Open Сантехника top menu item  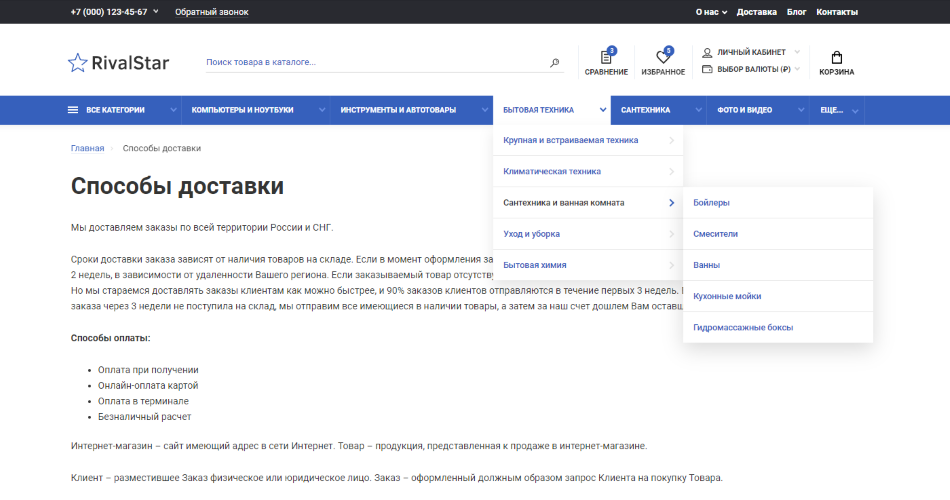click(645, 110)
